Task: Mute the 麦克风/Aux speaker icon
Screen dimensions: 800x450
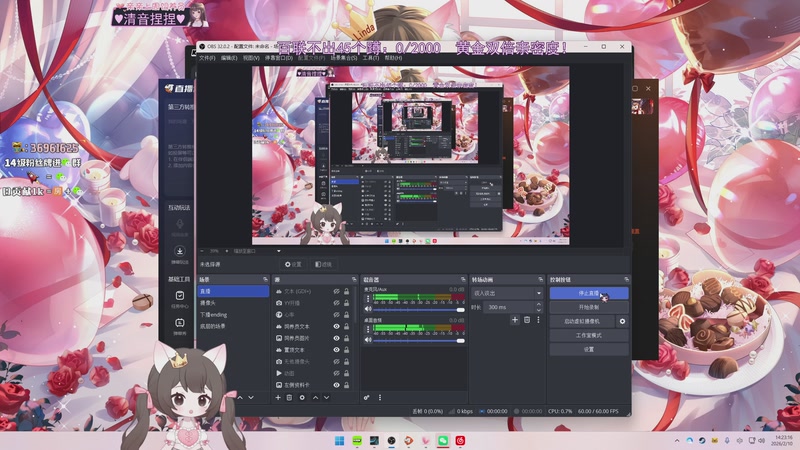Action: [368, 309]
